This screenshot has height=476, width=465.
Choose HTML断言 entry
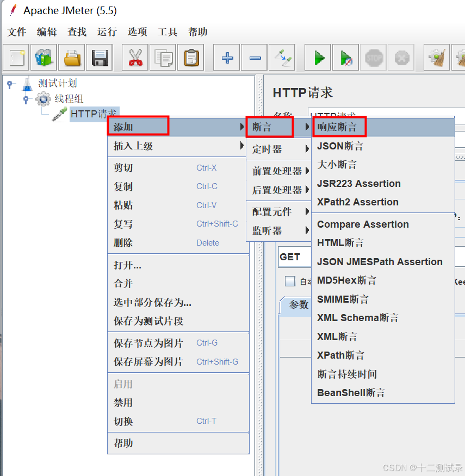point(383,242)
